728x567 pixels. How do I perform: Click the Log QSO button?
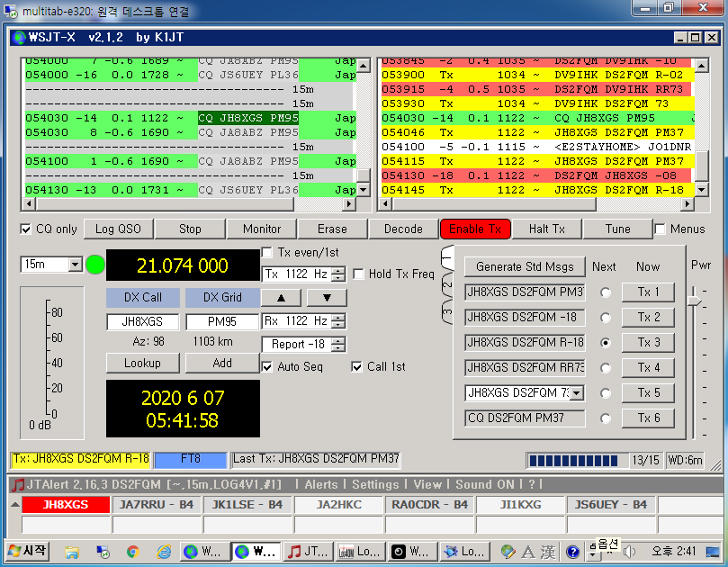pyautogui.click(x=118, y=229)
